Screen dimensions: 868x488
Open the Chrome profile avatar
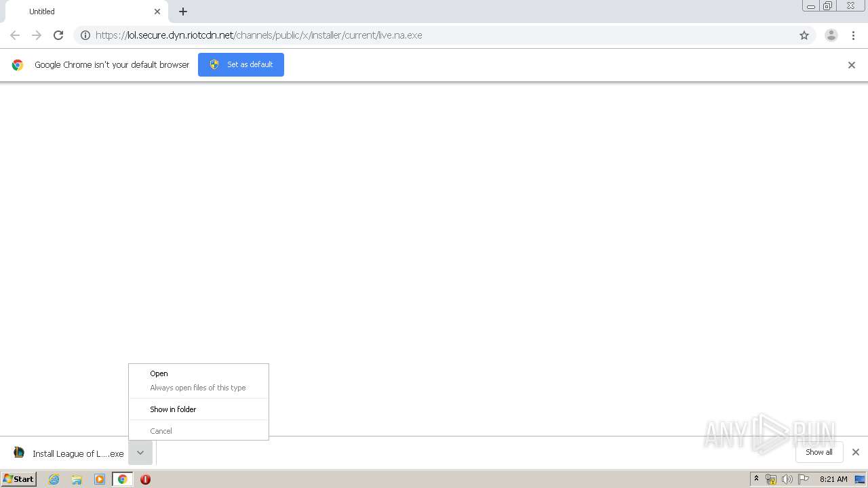click(831, 35)
